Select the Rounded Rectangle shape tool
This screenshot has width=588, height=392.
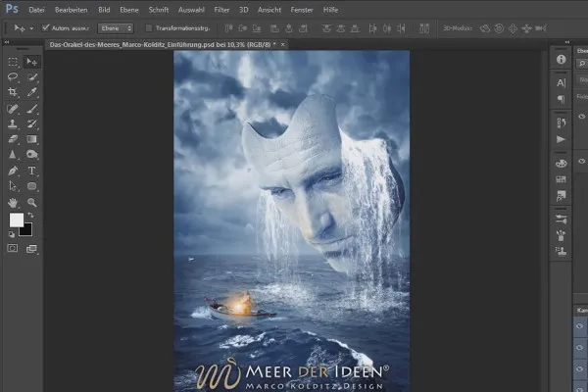click(x=32, y=186)
